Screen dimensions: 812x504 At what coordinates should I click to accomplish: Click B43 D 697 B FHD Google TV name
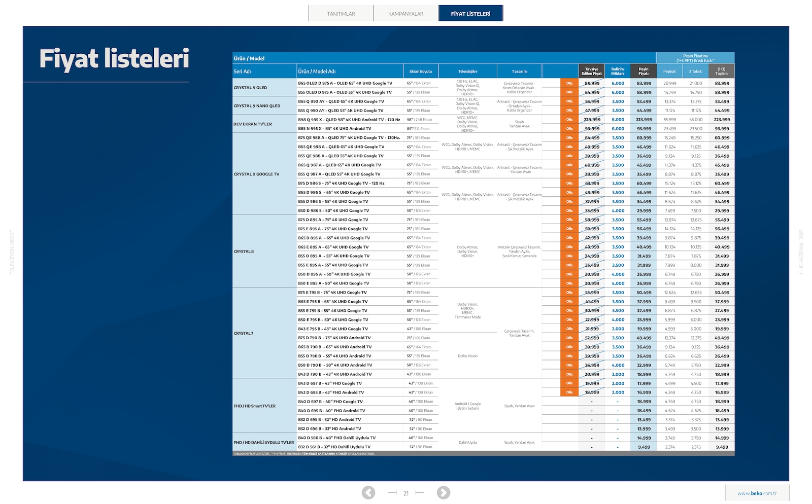click(x=330, y=383)
